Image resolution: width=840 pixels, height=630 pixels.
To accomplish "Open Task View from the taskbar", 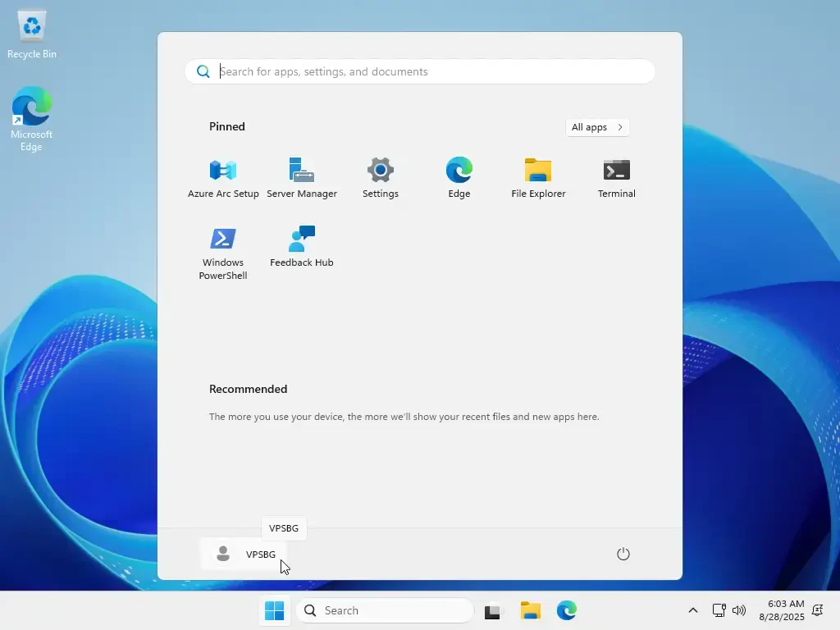I will [x=492, y=610].
